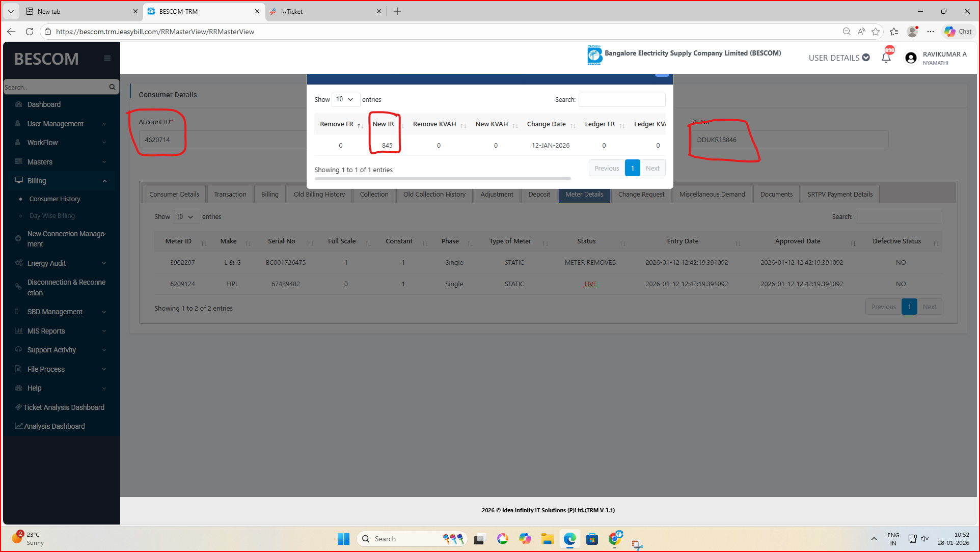Click the LIVE status link
The width and height of the screenshot is (980, 552).
tap(590, 284)
